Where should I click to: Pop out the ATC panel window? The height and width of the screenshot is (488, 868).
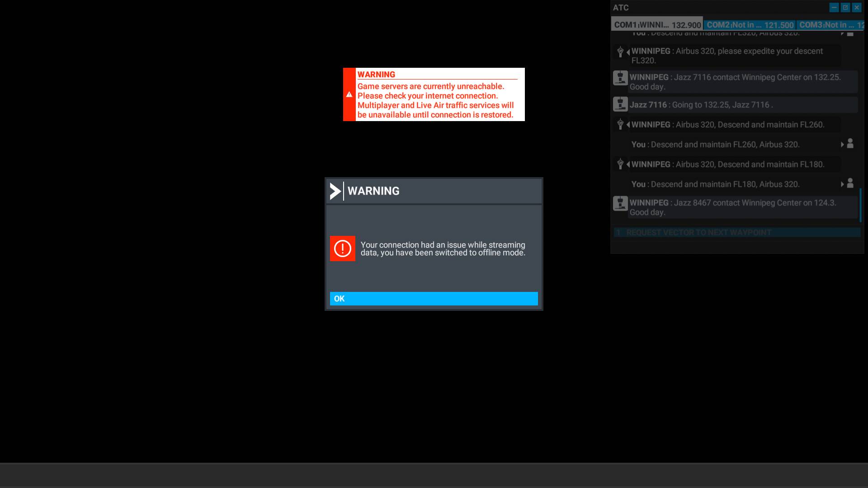point(845,8)
